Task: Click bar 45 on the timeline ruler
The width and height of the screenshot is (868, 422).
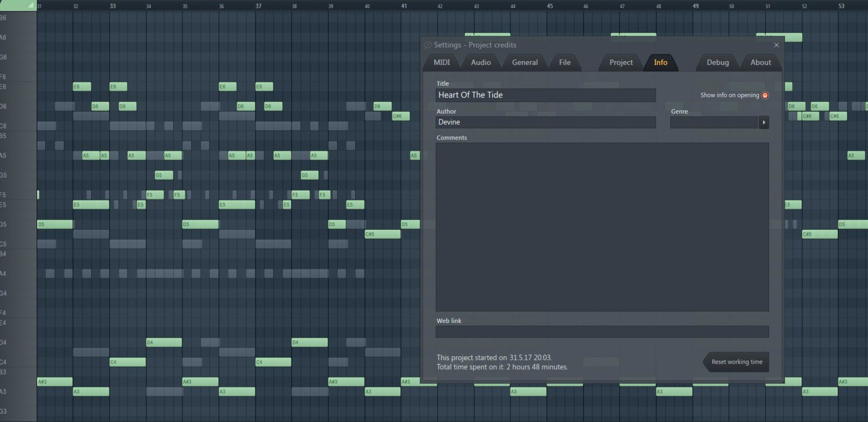Action: [x=550, y=6]
